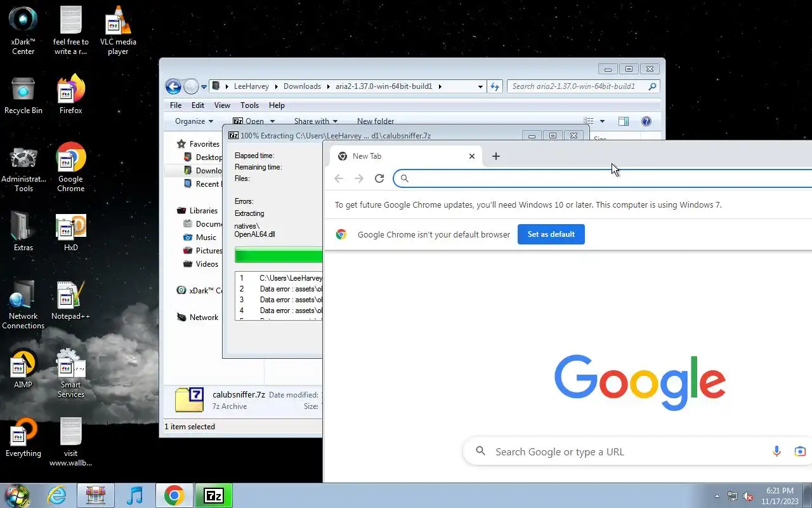Open the music note app on taskbar
The width and height of the screenshot is (812, 508).
coord(134,495)
